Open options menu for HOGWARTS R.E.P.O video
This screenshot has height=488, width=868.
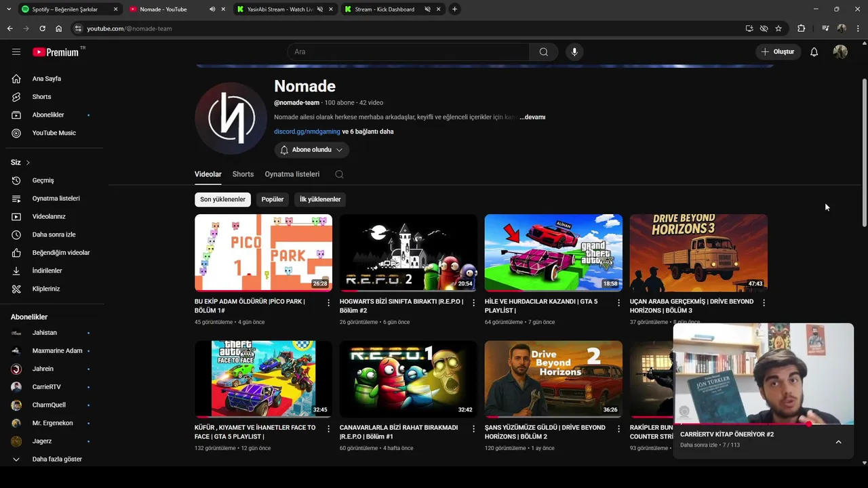(473, 303)
